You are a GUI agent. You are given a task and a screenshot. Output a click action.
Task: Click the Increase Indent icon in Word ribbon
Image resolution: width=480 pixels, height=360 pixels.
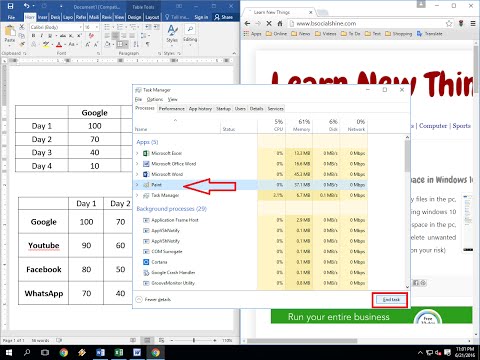point(156,27)
